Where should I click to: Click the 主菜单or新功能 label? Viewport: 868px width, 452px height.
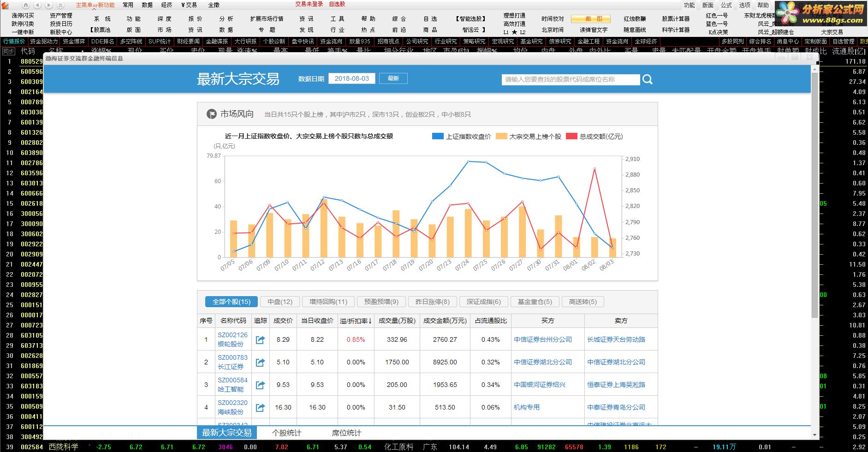pos(95,5)
